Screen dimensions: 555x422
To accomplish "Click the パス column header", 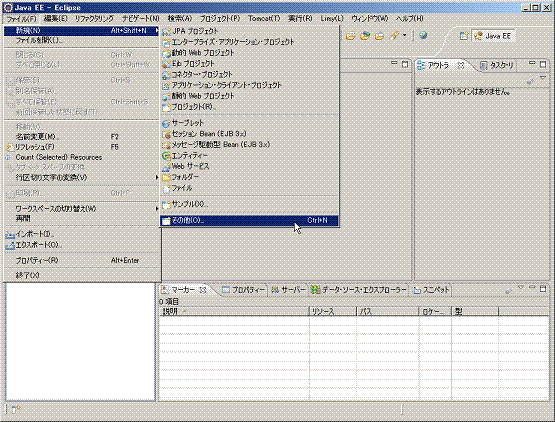I will coord(388,312).
